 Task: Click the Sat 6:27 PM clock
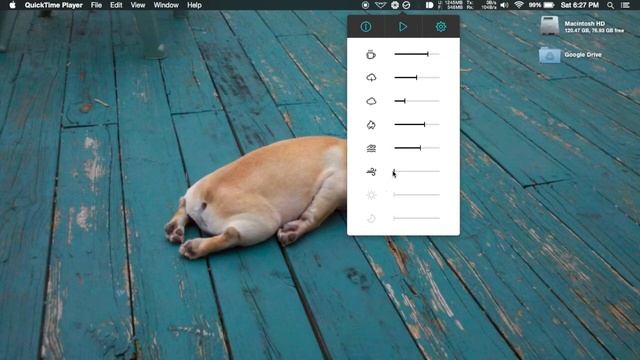coord(580,5)
